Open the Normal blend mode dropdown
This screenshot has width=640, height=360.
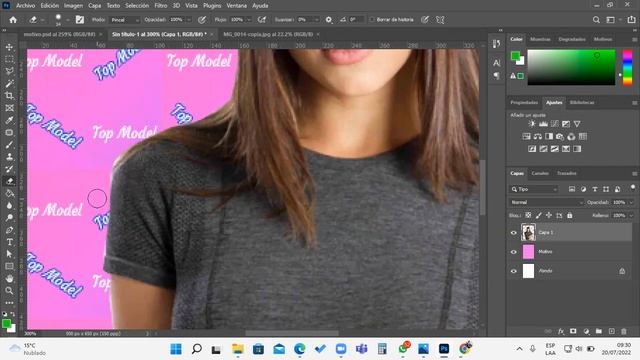pyautogui.click(x=547, y=202)
